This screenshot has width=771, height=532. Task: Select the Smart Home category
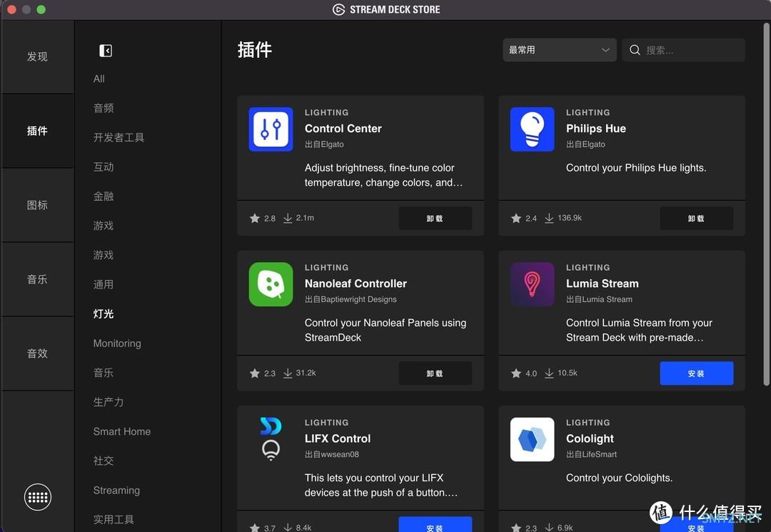pyautogui.click(x=122, y=432)
